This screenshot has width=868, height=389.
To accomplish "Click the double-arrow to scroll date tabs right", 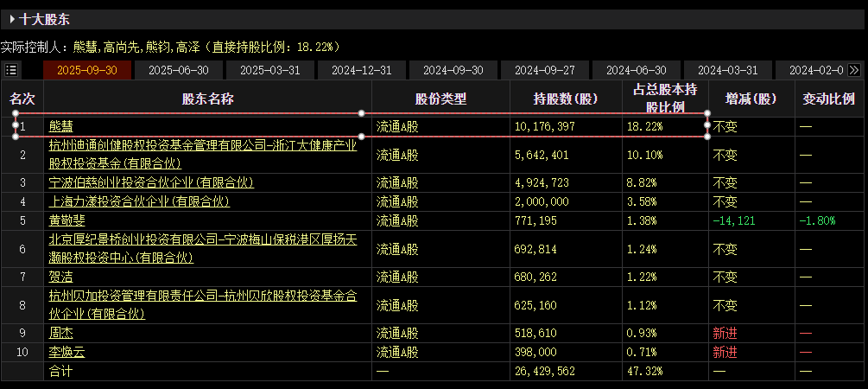I will click(854, 70).
